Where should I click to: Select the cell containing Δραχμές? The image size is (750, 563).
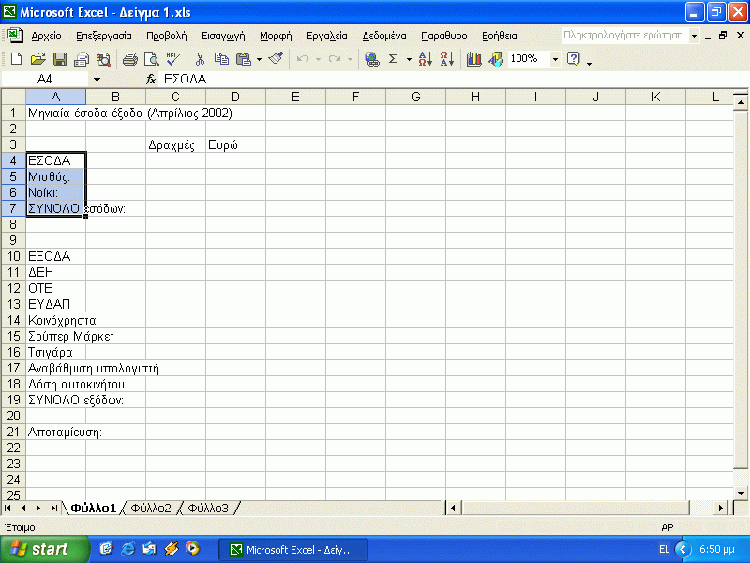pos(176,145)
